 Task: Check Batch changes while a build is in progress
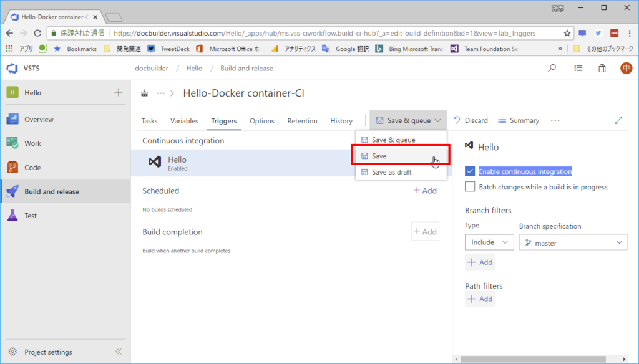click(470, 187)
